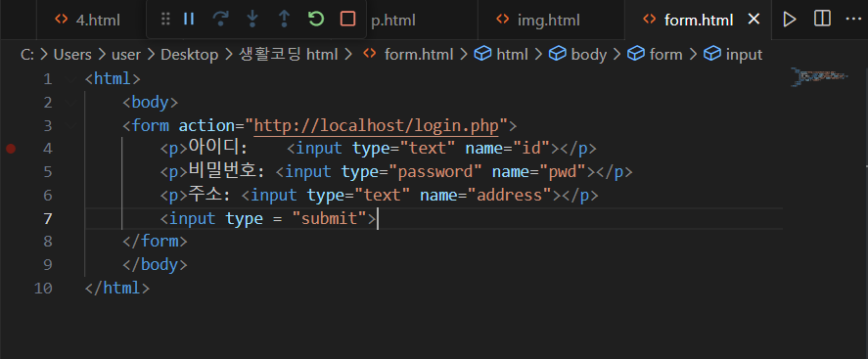Click the "password" value on line 5

435,172
